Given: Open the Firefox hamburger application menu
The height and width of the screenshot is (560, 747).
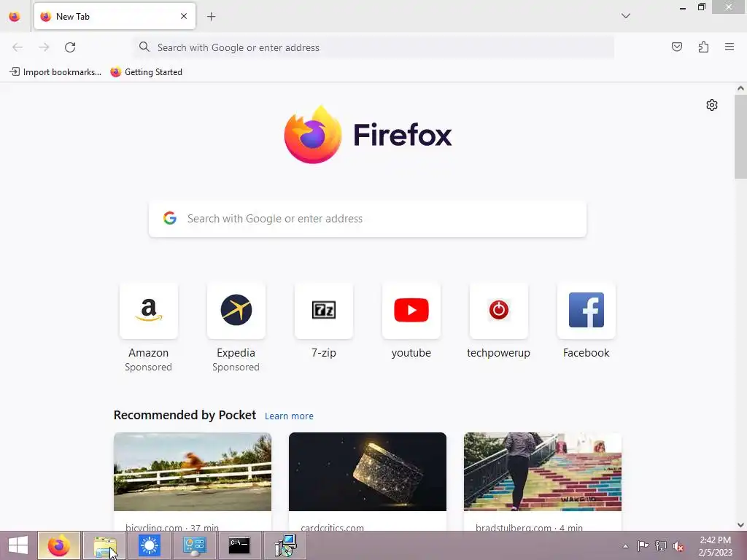Looking at the screenshot, I should [729, 47].
